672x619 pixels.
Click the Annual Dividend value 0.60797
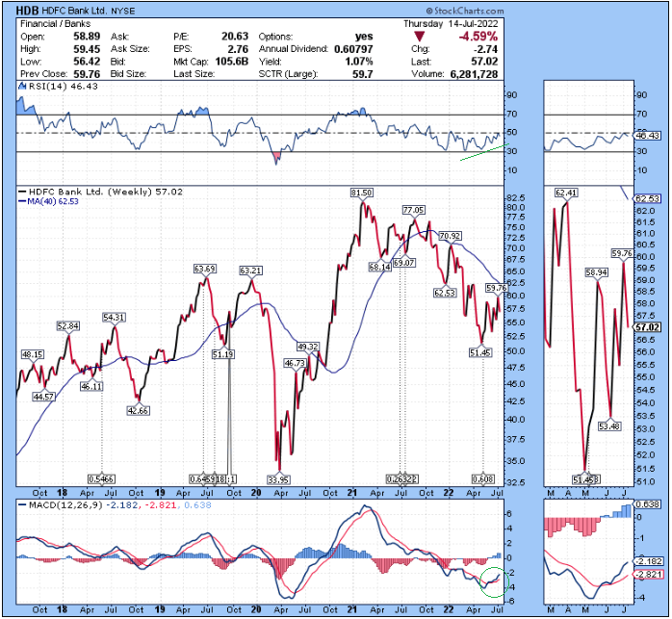[x=353, y=49]
